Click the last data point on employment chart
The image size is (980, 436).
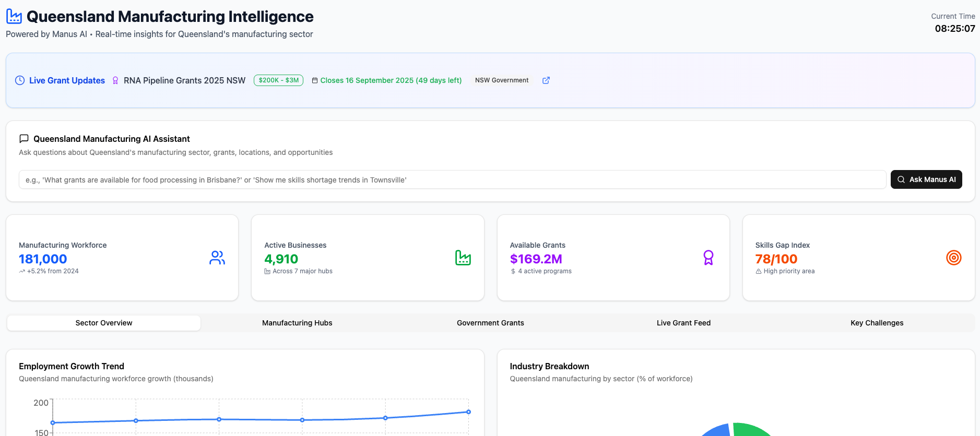click(468, 412)
